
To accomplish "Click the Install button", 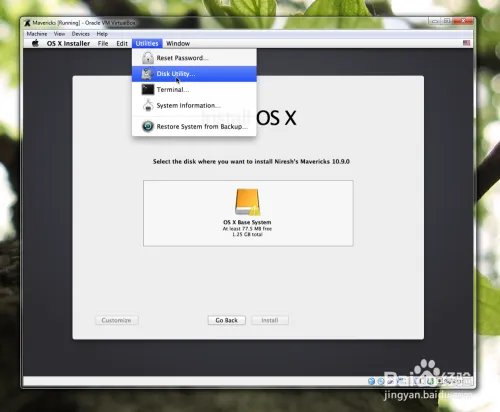I will click(270, 320).
